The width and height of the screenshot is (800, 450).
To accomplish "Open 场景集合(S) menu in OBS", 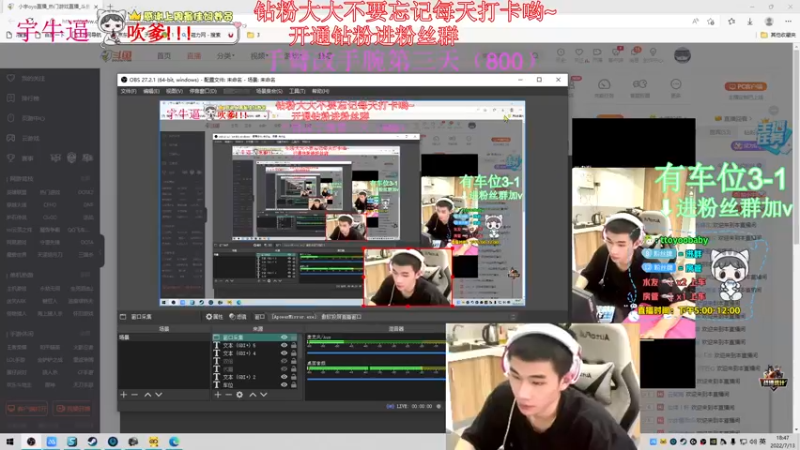I will [269, 91].
